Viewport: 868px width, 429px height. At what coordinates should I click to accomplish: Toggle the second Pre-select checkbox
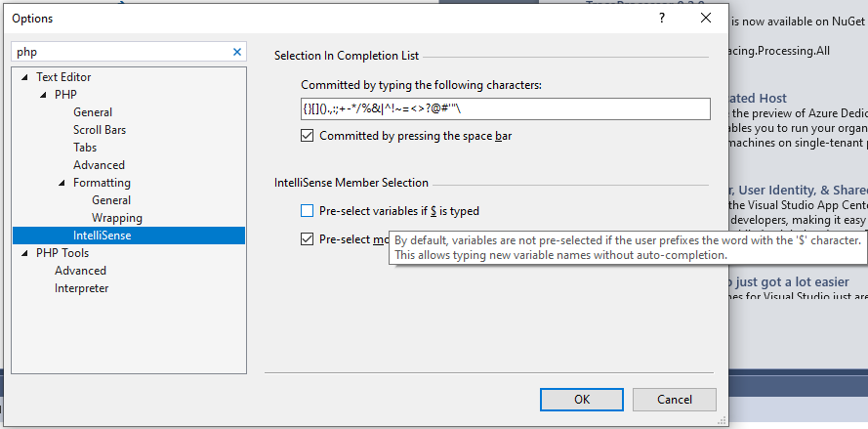308,239
